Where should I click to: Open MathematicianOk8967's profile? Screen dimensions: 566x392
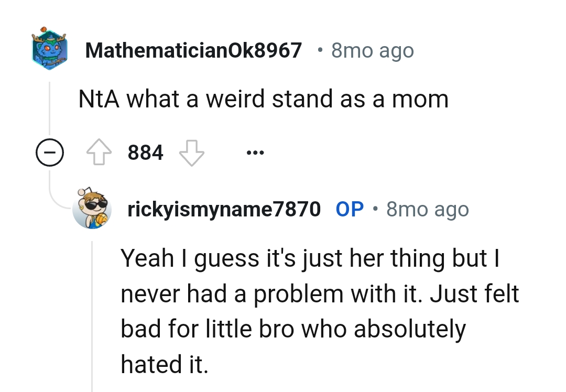194,50
